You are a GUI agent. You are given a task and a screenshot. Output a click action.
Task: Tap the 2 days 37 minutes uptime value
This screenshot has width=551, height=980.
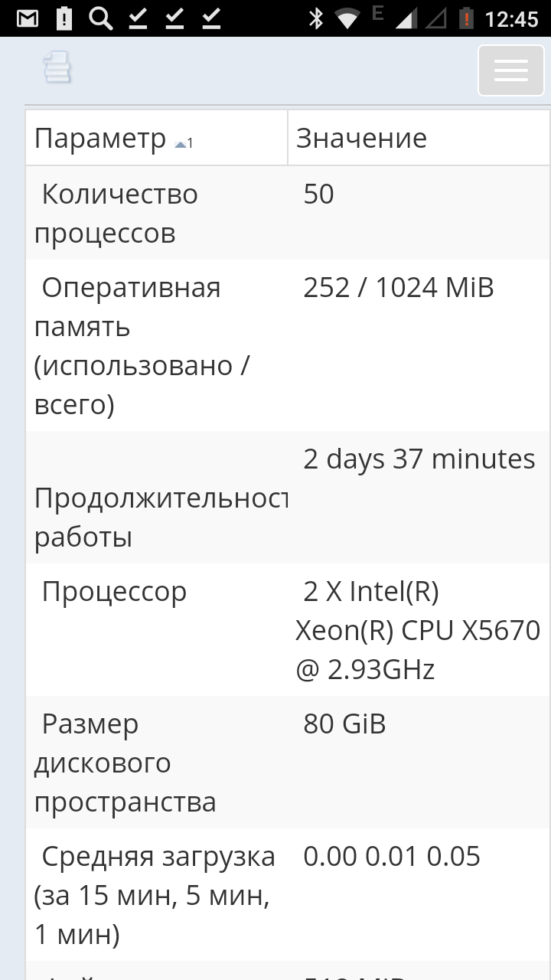pyautogui.click(x=419, y=459)
